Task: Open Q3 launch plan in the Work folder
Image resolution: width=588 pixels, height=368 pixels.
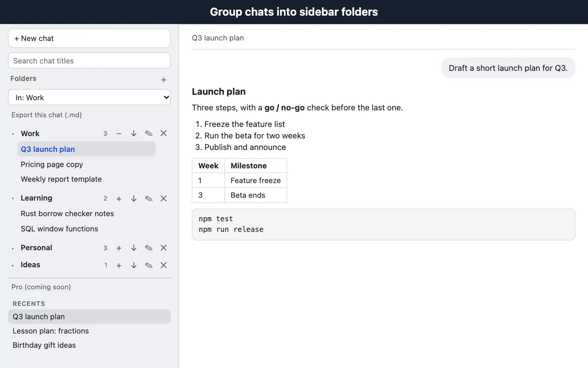Action: [x=86, y=149]
